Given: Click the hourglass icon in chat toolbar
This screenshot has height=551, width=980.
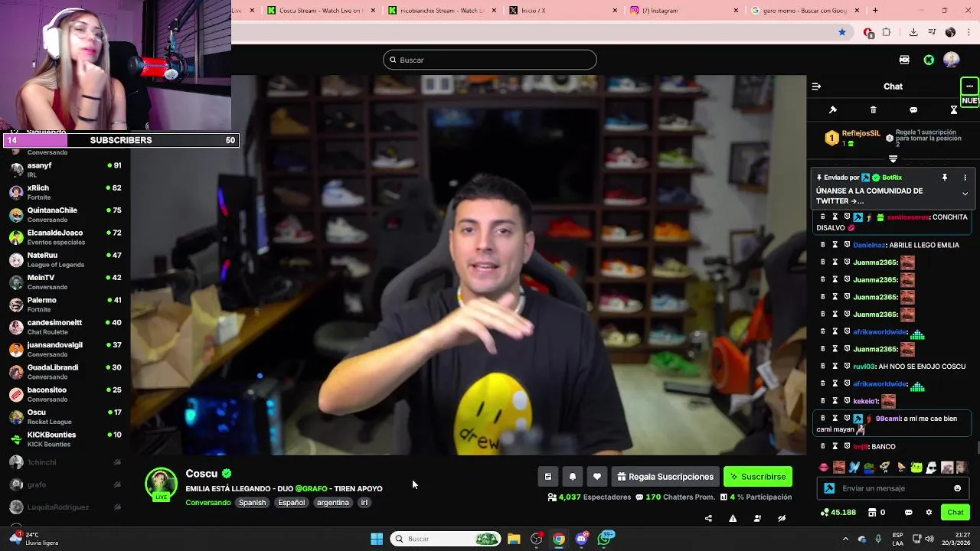Looking at the screenshot, I should tap(954, 110).
